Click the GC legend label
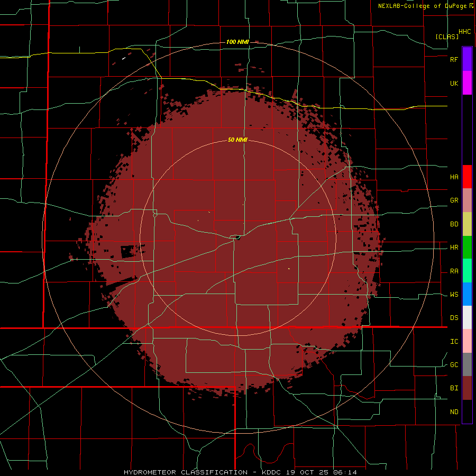Viewport: 476px width, 476px height. (454, 365)
